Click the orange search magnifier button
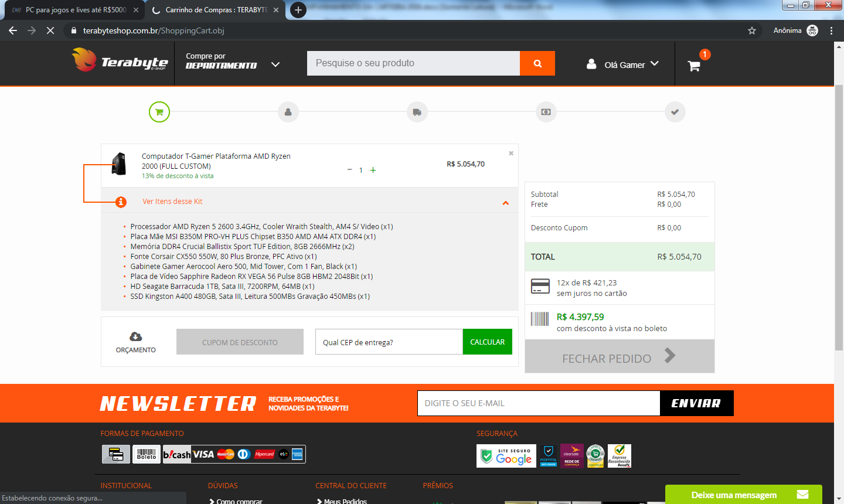 (x=537, y=63)
